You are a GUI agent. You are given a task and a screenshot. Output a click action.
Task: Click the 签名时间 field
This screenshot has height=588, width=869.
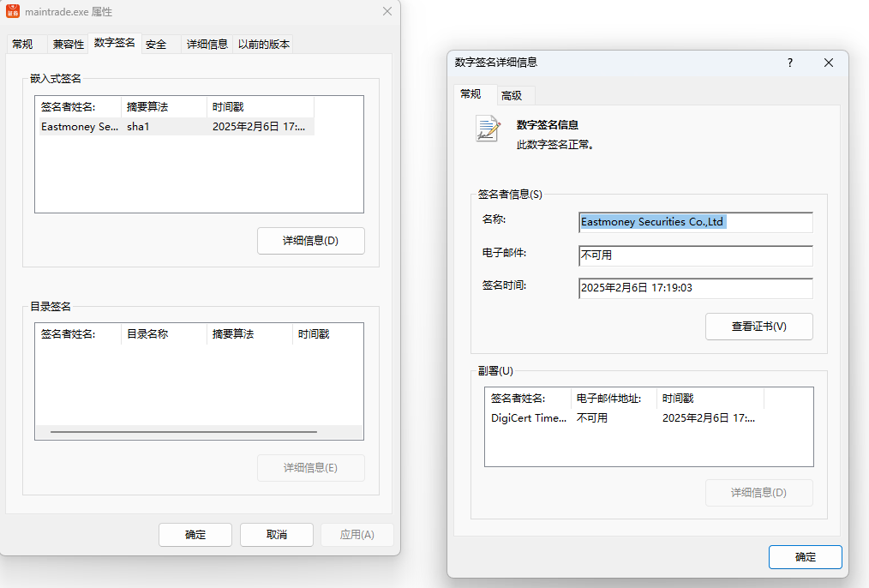(696, 288)
